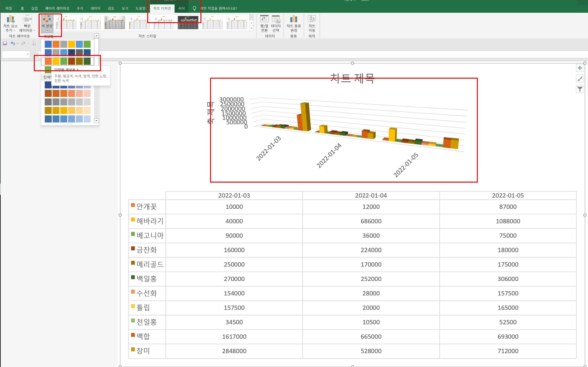Open the chart filters funnel button

click(x=580, y=89)
